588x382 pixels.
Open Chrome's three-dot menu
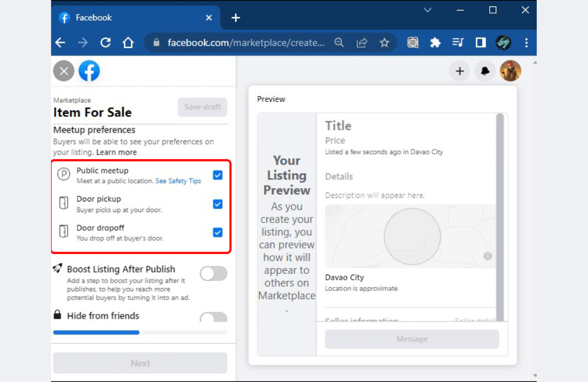click(x=526, y=42)
